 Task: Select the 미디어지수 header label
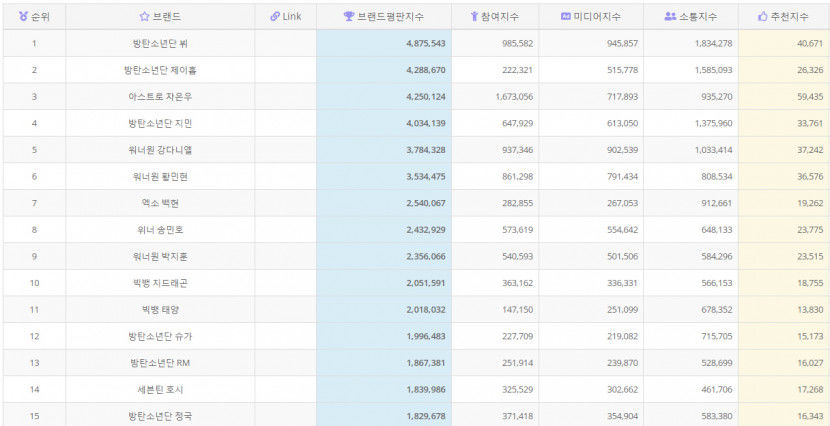click(x=597, y=17)
